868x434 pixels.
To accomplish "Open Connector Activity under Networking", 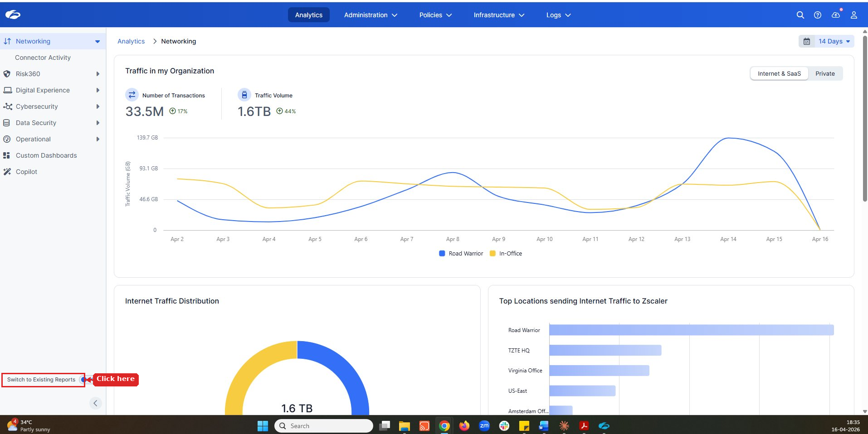I will tap(43, 58).
